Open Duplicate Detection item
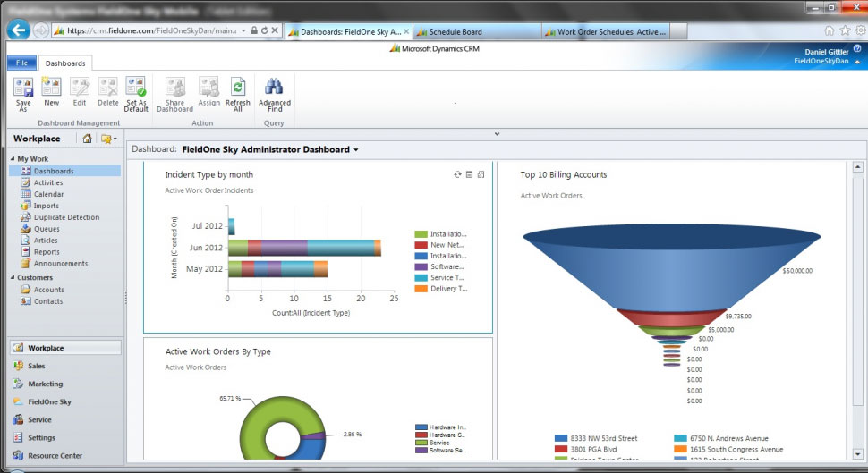Viewport: 868px width, 473px height. coord(65,217)
